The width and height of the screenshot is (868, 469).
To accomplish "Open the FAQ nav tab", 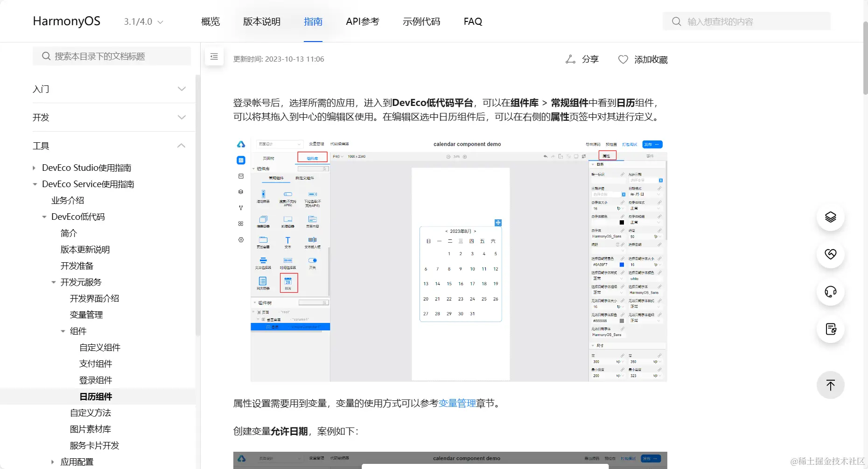I will click(473, 21).
